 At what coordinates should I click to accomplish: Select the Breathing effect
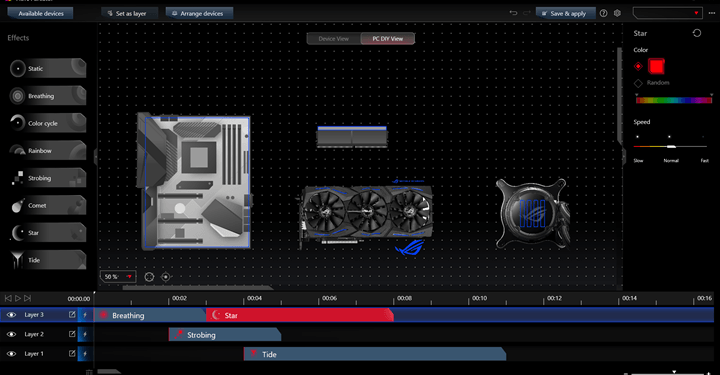[x=47, y=96]
